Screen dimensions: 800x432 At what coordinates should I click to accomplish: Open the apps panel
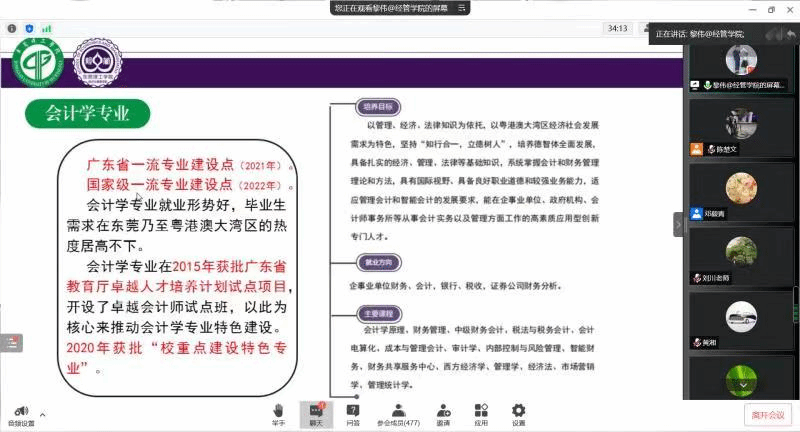coord(481,414)
